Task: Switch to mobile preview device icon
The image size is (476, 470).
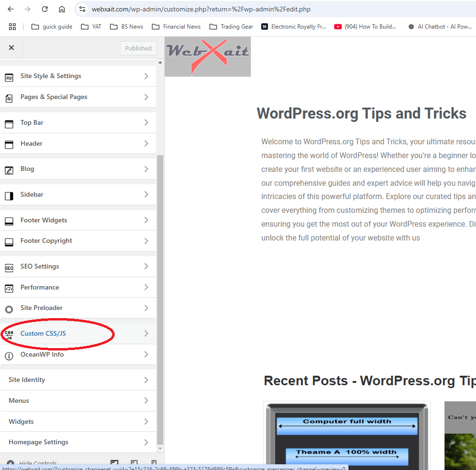Action: 154,463
